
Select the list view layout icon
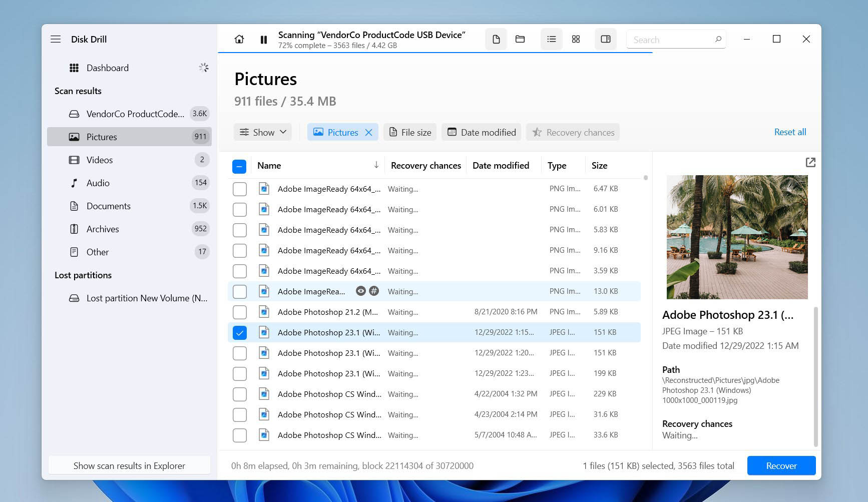point(552,39)
